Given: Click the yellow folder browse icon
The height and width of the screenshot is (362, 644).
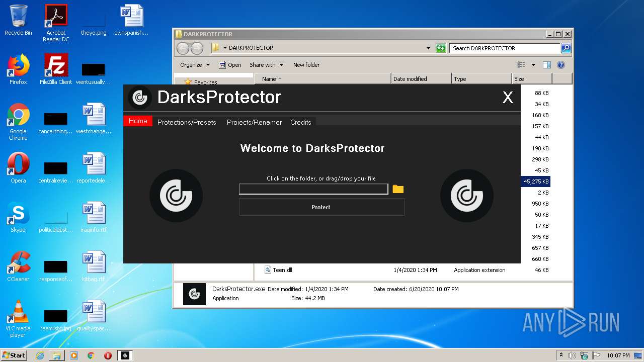Looking at the screenshot, I should pyautogui.click(x=398, y=189).
